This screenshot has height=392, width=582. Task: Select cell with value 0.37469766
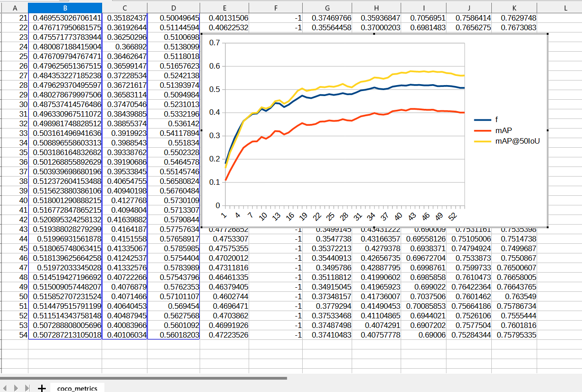[x=327, y=18]
